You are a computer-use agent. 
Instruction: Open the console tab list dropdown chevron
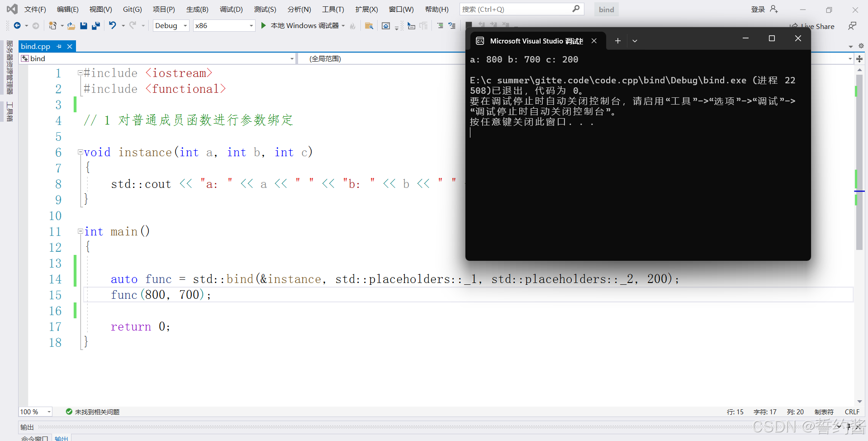pos(635,41)
